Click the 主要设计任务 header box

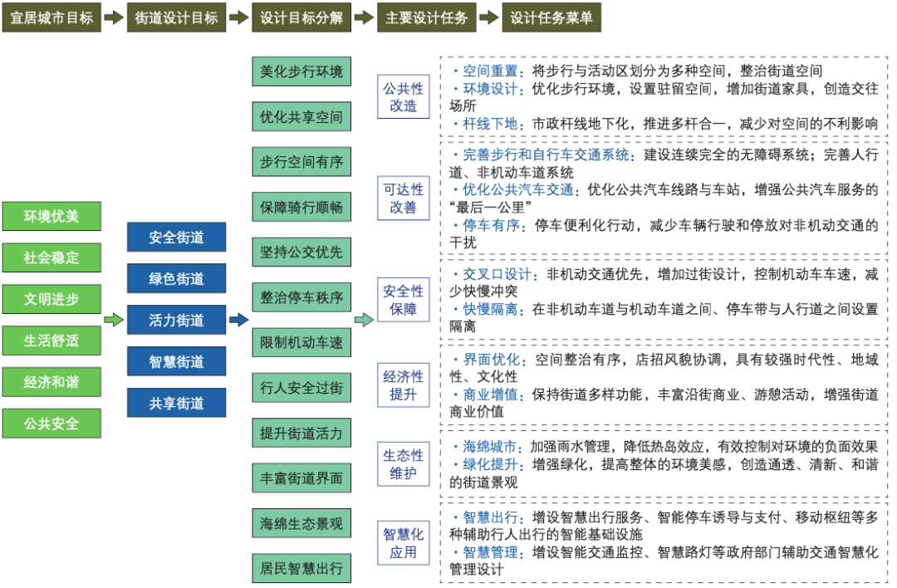[426, 17]
